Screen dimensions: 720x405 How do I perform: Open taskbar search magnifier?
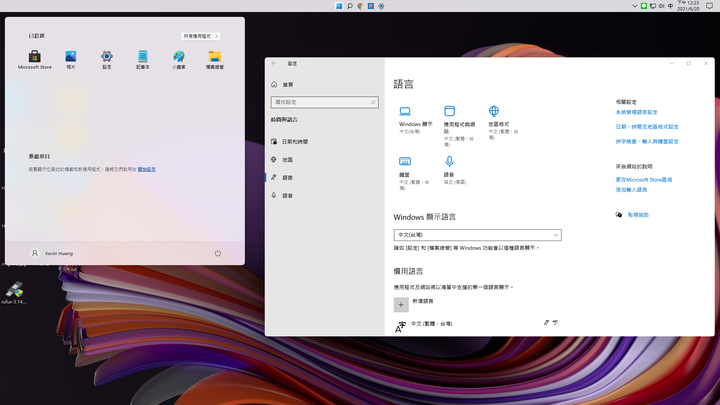click(x=349, y=6)
